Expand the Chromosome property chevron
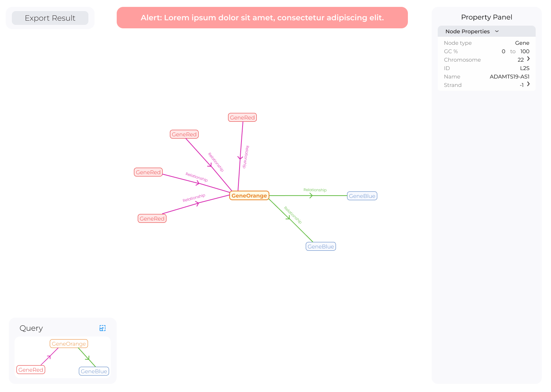The height and width of the screenshot is (392, 551). coord(528,59)
